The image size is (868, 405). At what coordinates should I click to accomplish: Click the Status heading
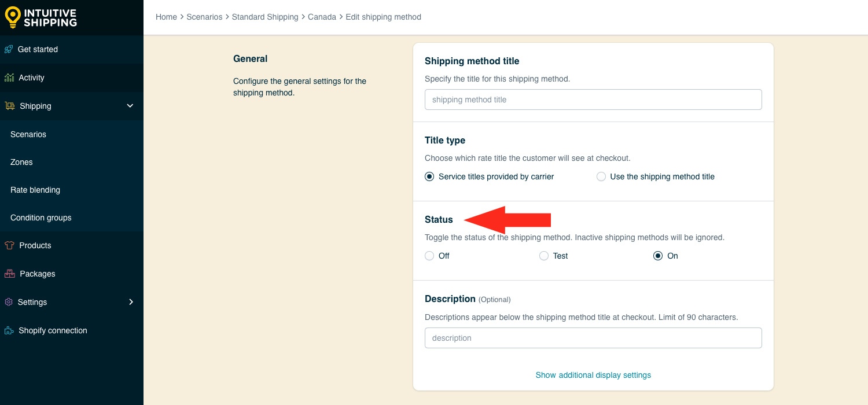(x=439, y=219)
